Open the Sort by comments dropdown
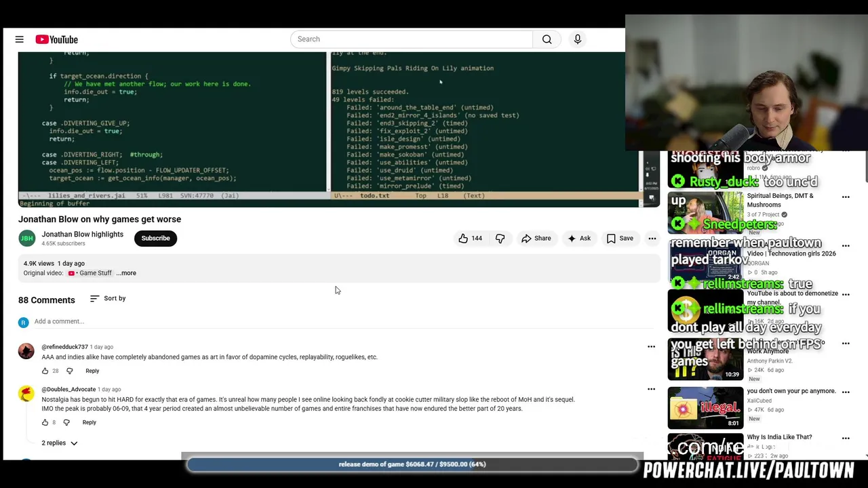 click(108, 298)
